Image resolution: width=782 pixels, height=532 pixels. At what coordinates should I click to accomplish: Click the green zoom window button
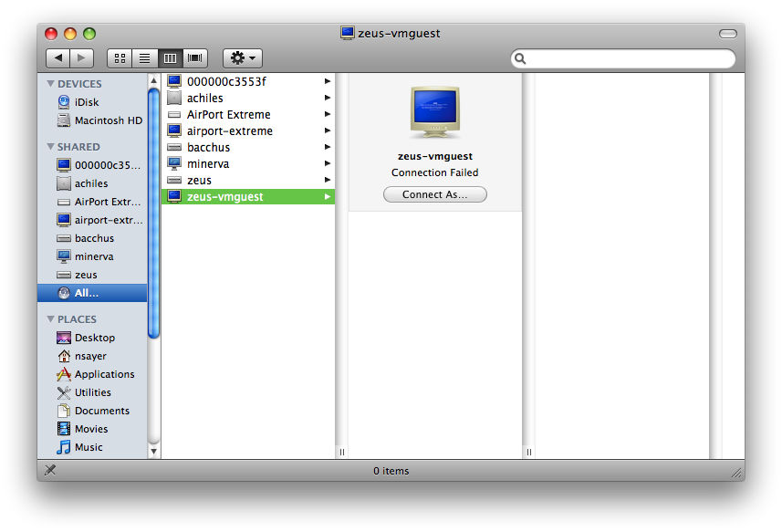tap(89, 34)
